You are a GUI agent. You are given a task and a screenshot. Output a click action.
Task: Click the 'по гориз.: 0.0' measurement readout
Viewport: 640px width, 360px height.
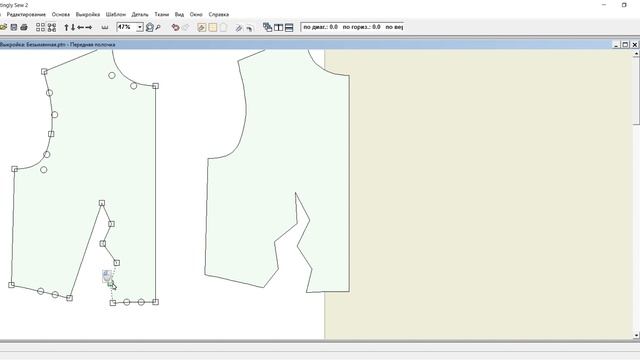(362, 27)
